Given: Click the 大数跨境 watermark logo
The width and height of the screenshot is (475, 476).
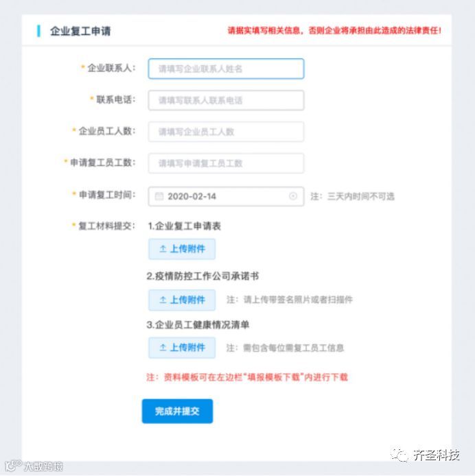Looking at the screenshot, I should [x=34, y=466].
